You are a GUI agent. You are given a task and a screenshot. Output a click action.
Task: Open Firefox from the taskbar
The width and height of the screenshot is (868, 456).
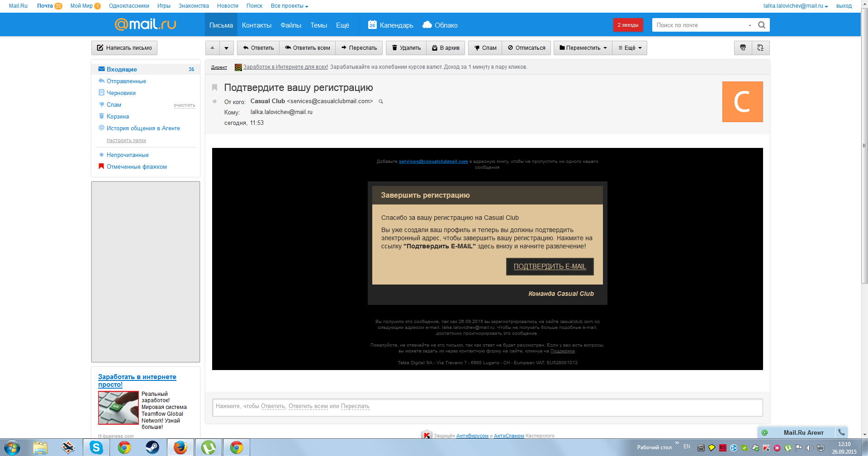coord(180,447)
